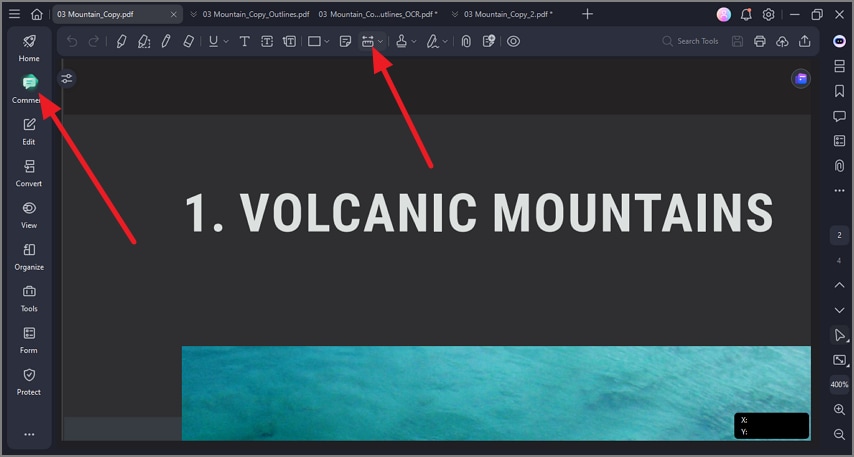The width and height of the screenshot is (854, 457).
Task: Show more tools in left sidebar
Action: pos(29,434)
